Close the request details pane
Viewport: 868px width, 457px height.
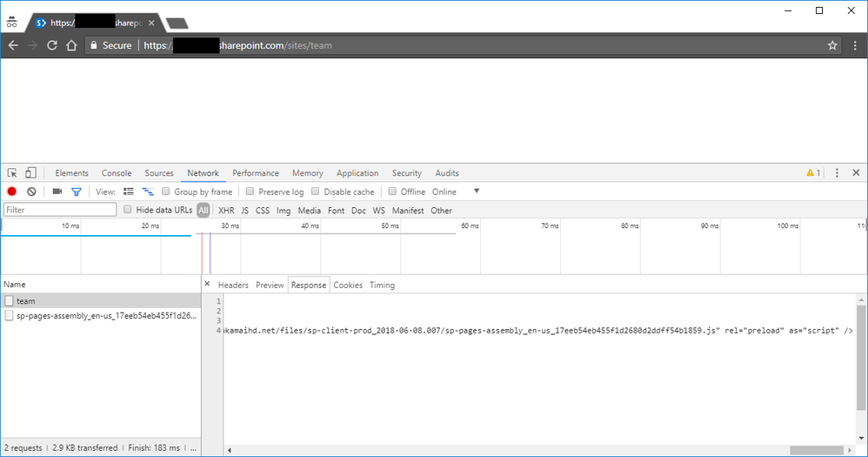(207, 284)
